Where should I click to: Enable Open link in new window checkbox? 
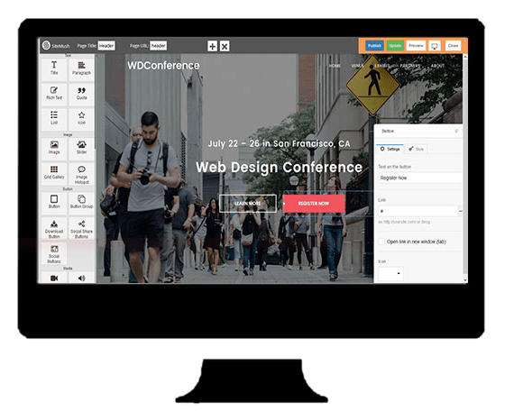point(381,242)
